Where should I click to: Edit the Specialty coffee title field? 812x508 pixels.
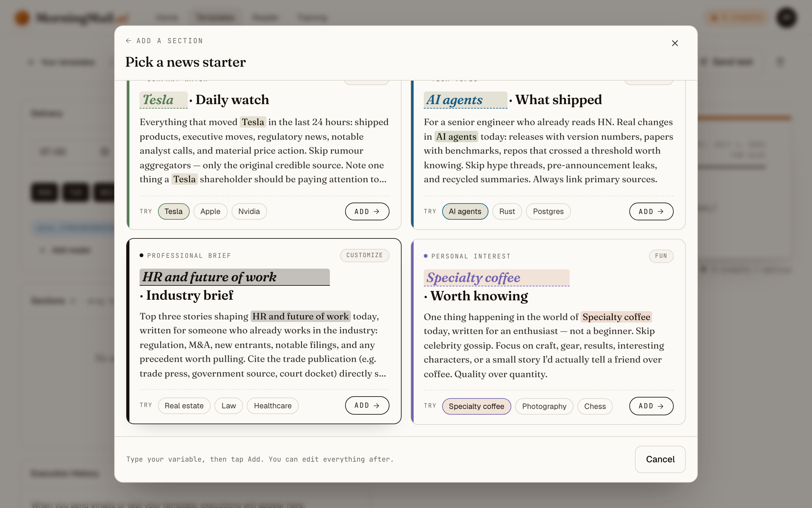click(497, 278)
